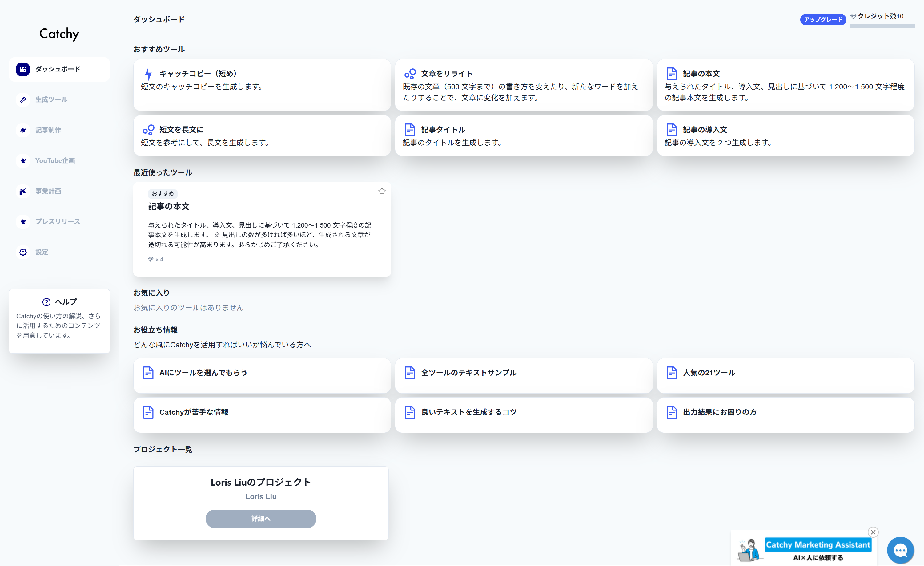Click the document icon of recommended 記事の本文
This screenshot has width=924, height=566.
pos(672,74)
